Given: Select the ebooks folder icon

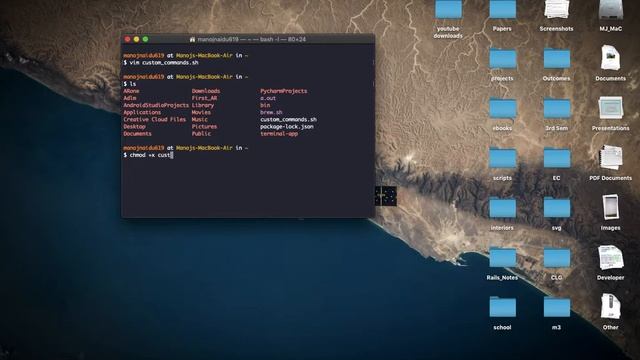Looking at the screenshot, I should [x=502, y=109].
